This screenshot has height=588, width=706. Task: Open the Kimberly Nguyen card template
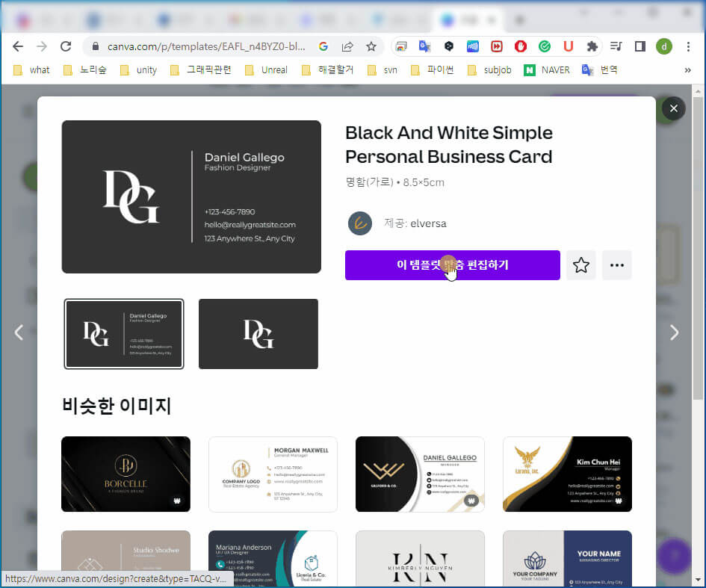420,558
